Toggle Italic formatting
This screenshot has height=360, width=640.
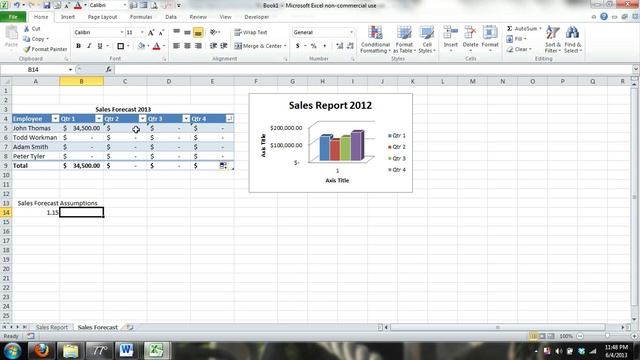pos(89,46)
